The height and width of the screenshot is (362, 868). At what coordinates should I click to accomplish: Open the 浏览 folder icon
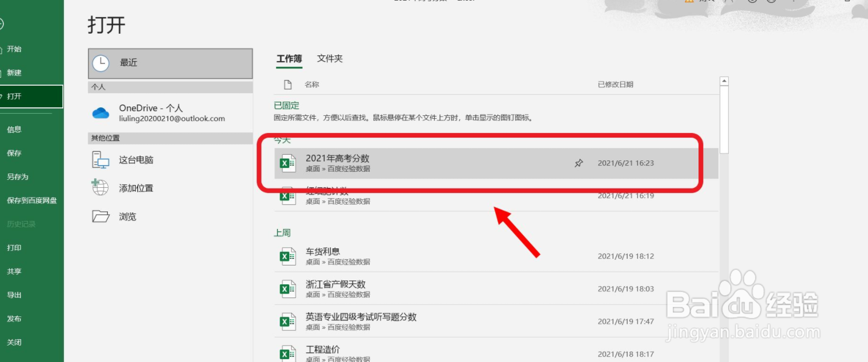pos(100,216)
